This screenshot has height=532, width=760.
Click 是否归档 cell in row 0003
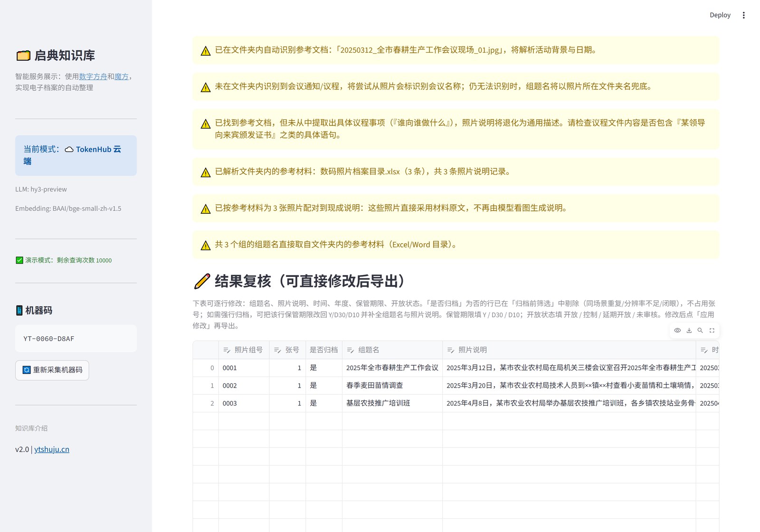point(324,403)
